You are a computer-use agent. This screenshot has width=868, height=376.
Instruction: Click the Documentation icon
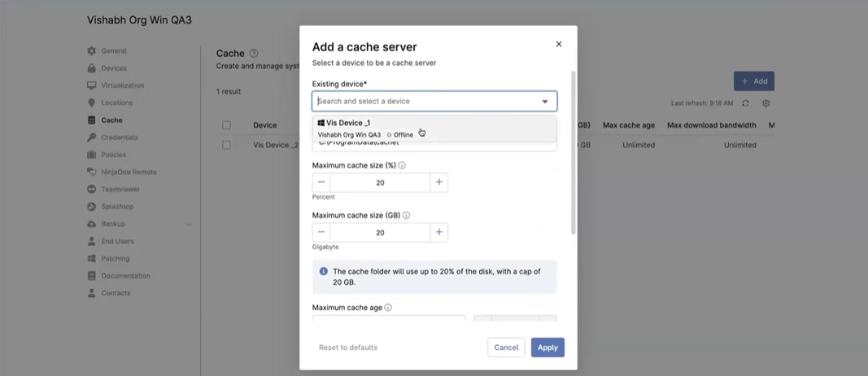pyautogui.click(x=91, y=276)
